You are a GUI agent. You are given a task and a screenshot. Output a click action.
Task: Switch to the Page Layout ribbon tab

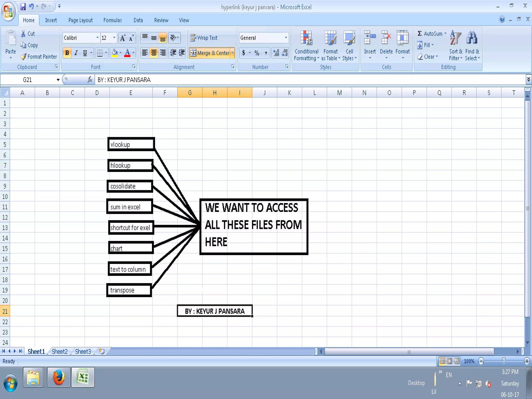coord(80,20)
